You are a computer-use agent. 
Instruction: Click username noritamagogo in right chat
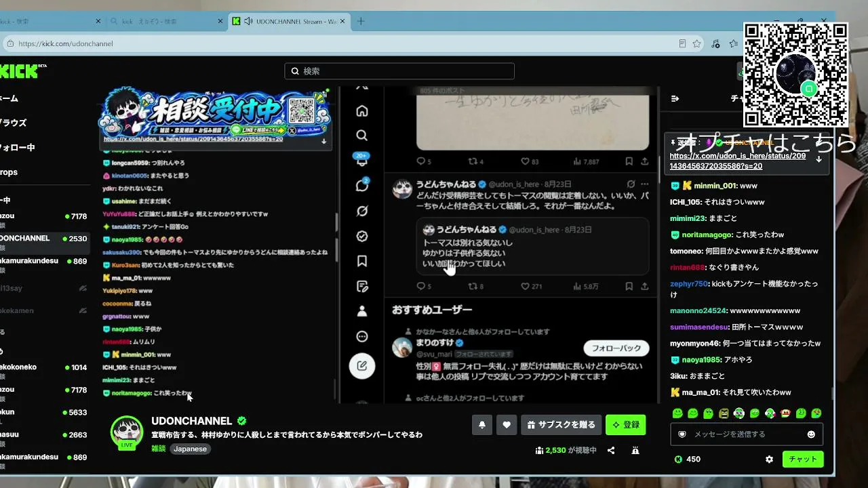pyautogui.click(x=707, y=235)
